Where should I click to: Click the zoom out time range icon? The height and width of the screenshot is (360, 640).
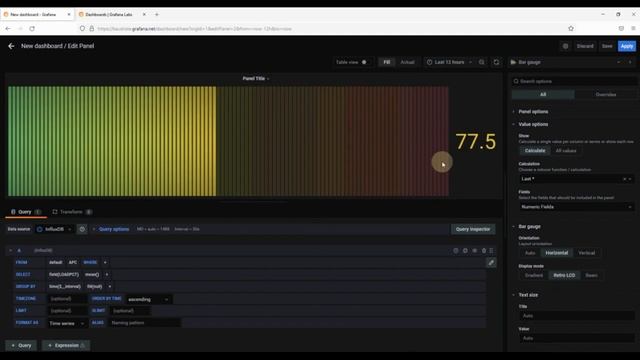coord(482,62)
